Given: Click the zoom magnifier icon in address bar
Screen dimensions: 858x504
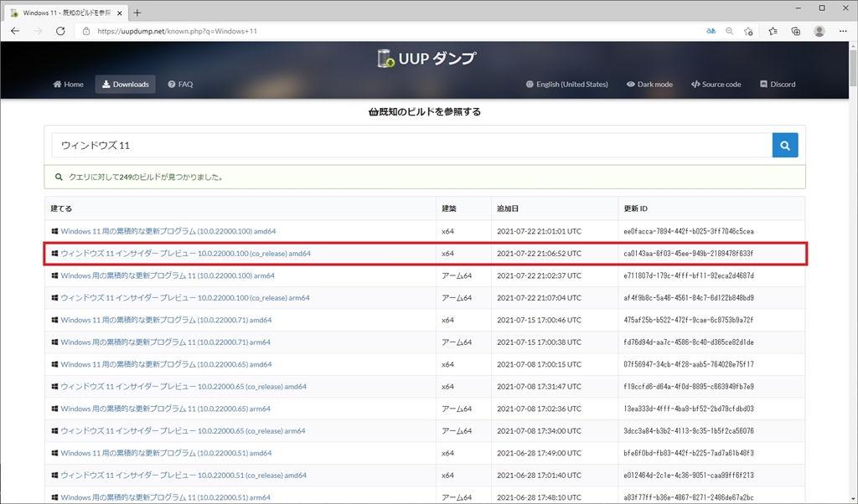Looking at the screenshot, I should (x=730, y=31).
